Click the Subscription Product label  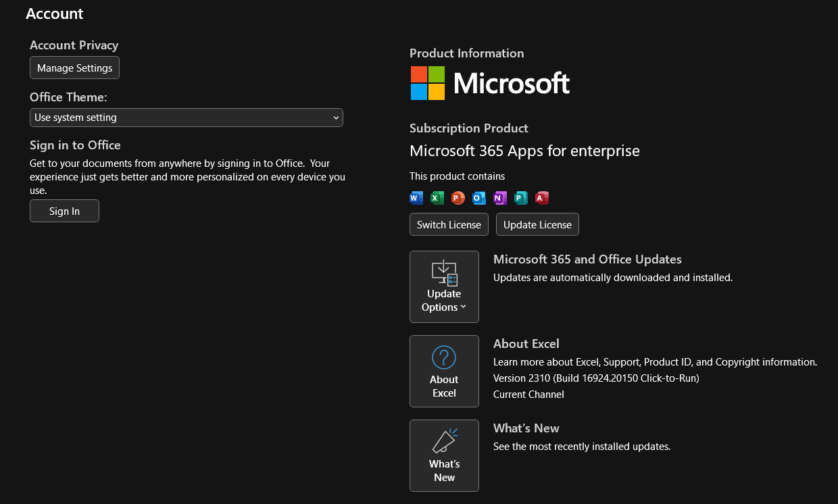coord(469,128)
